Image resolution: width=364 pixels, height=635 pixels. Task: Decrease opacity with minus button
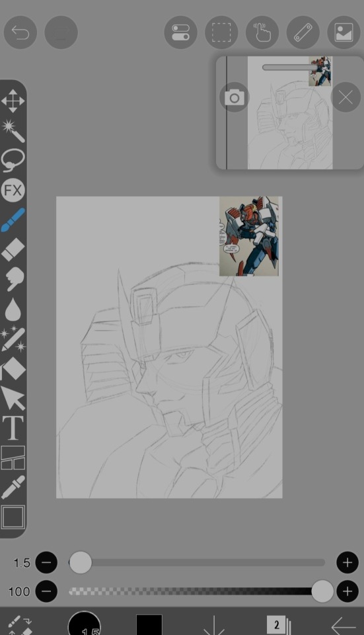pyautogui.click(x=46, y=591)
